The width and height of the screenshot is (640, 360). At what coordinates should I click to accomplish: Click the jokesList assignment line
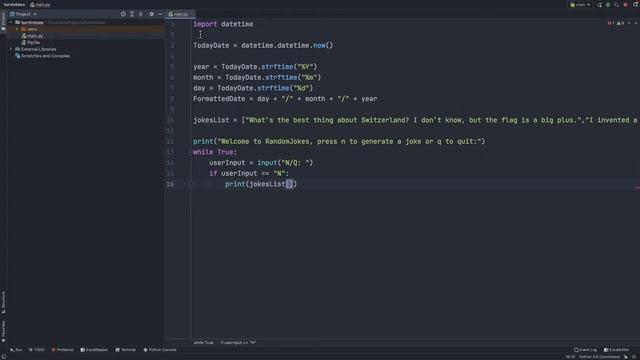[x=415, y=120]
